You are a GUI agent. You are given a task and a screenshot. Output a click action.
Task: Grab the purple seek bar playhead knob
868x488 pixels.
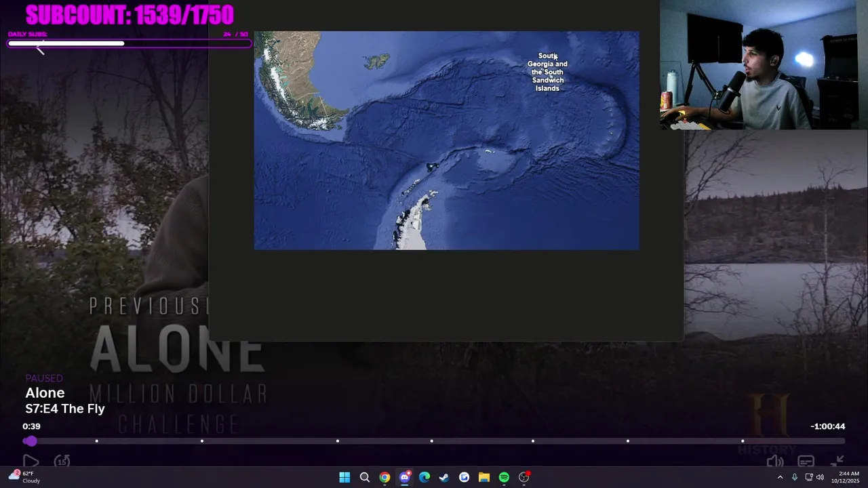(x=31, y=441)
